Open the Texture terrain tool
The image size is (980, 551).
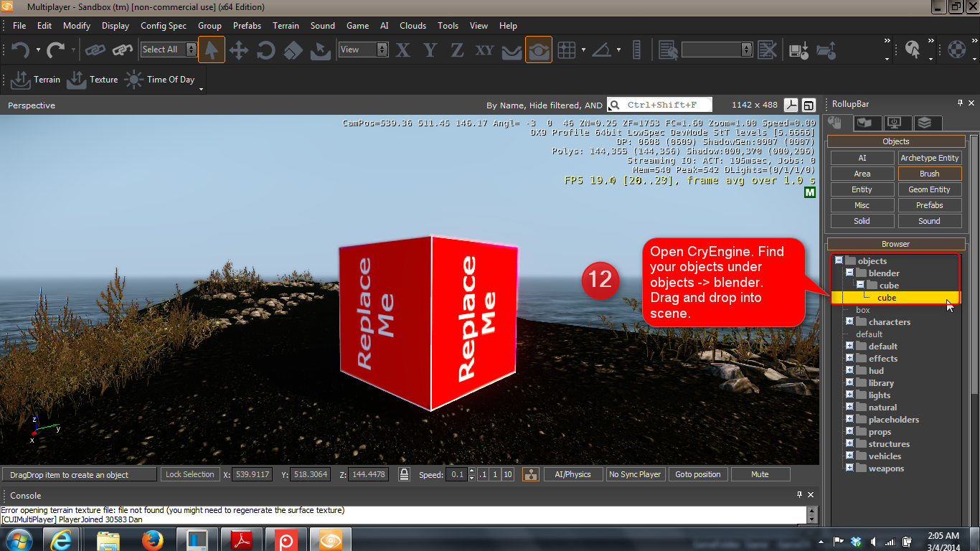point(92,80)
